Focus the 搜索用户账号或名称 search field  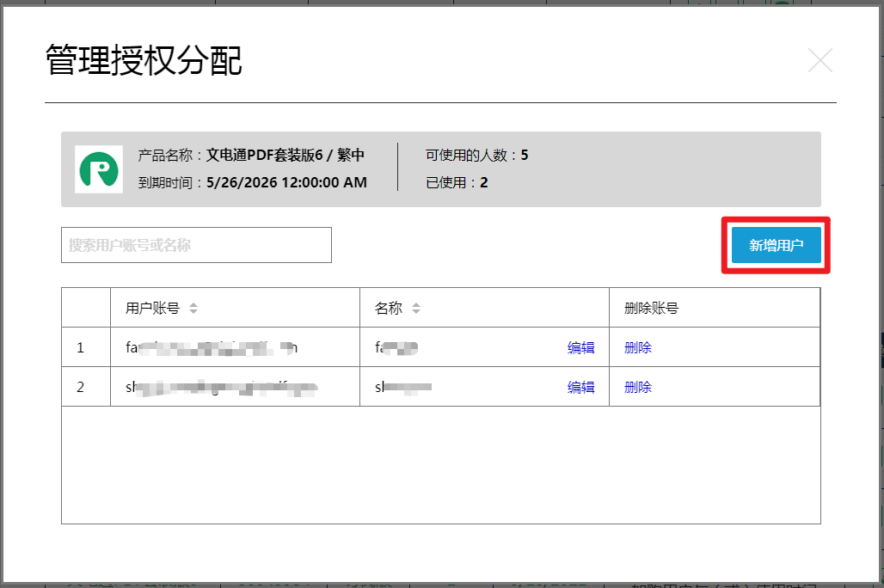(x=196, y=245)
